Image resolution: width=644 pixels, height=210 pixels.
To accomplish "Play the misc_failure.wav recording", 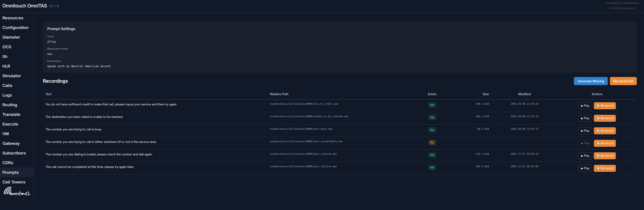I will click(585, 168).
